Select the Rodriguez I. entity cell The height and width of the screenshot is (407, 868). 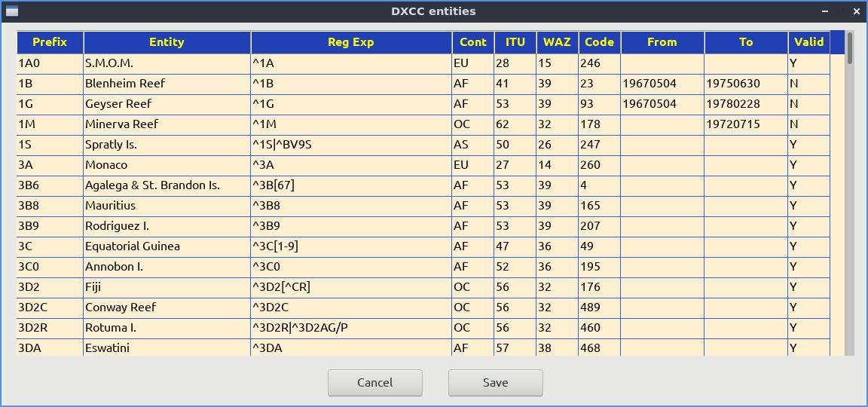pos(167,226)
